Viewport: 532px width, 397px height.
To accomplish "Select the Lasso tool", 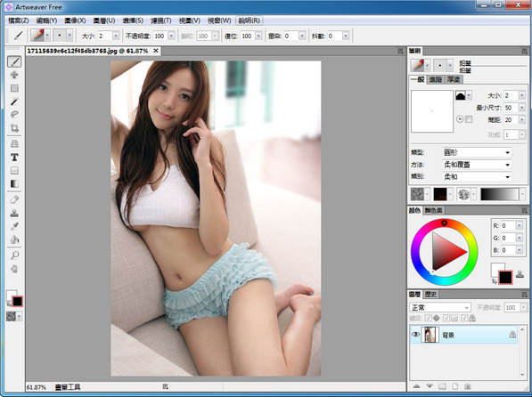I will pyautogui.click(x=14, y=115).
